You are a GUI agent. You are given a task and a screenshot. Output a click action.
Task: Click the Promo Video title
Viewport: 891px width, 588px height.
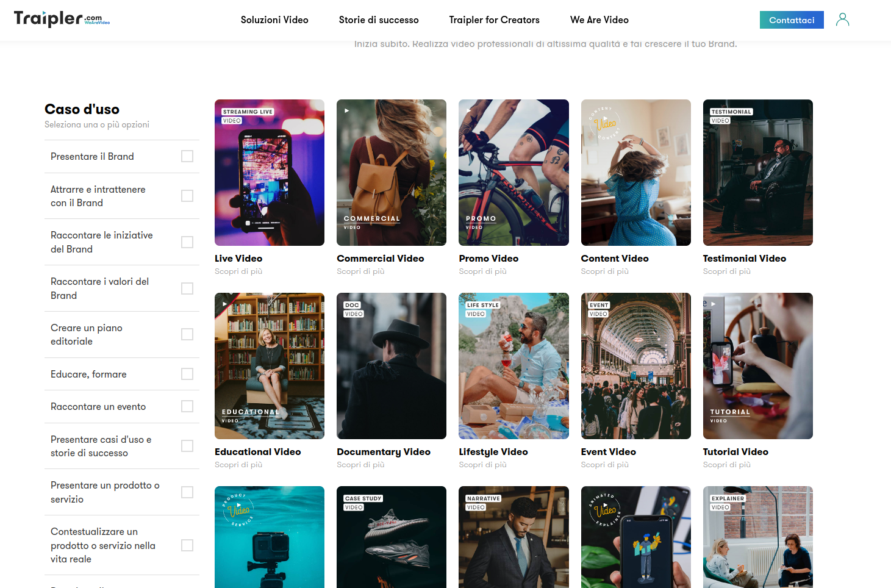click(488, 259)
